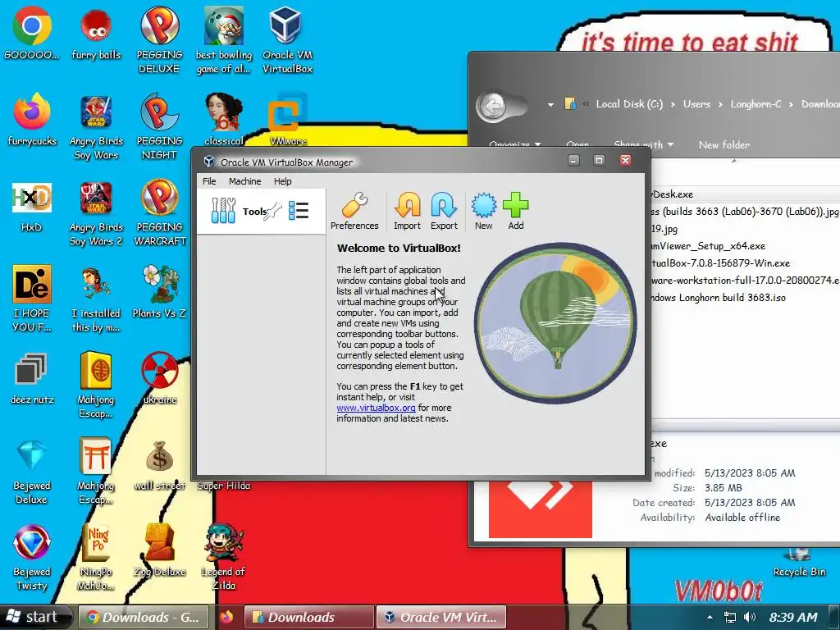The height and width of the screenshot is (630, 840).
Task: Expand the recent locations dropdown arrow in Explorer
Action: click(x=550, y=104)
